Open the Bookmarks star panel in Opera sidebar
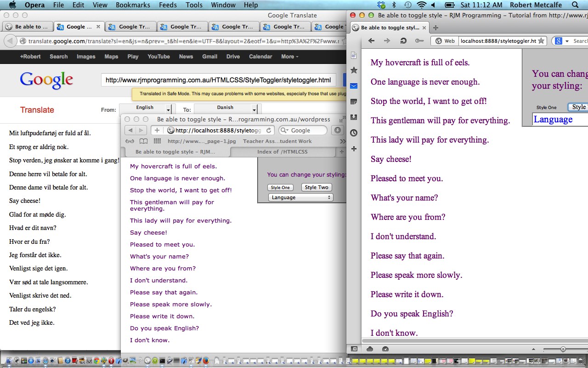This screenshot has height=368, width=588. [x=354, y=70]
